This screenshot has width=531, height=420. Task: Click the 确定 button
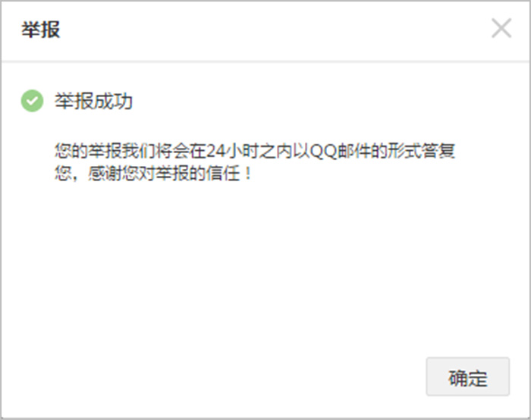468,377
